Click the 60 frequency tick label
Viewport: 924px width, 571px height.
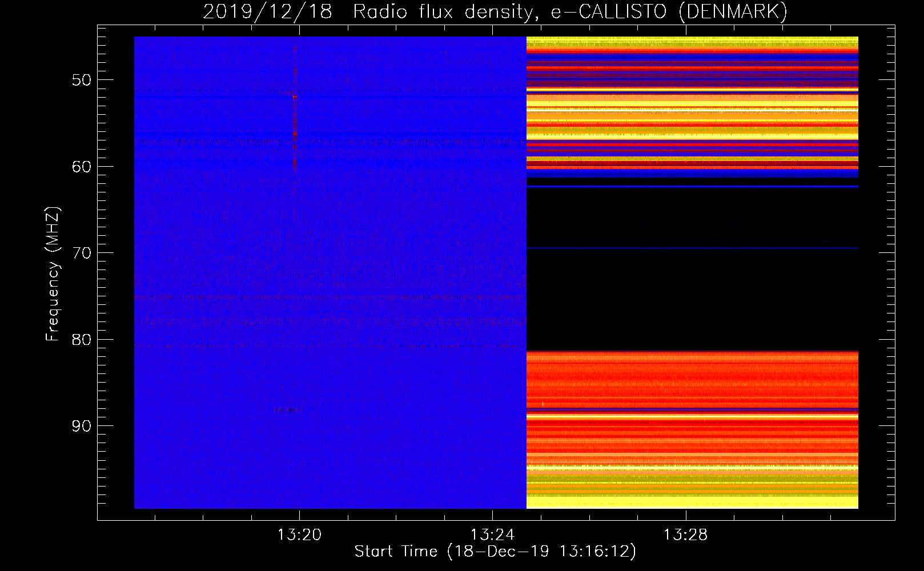coord(82,167)
